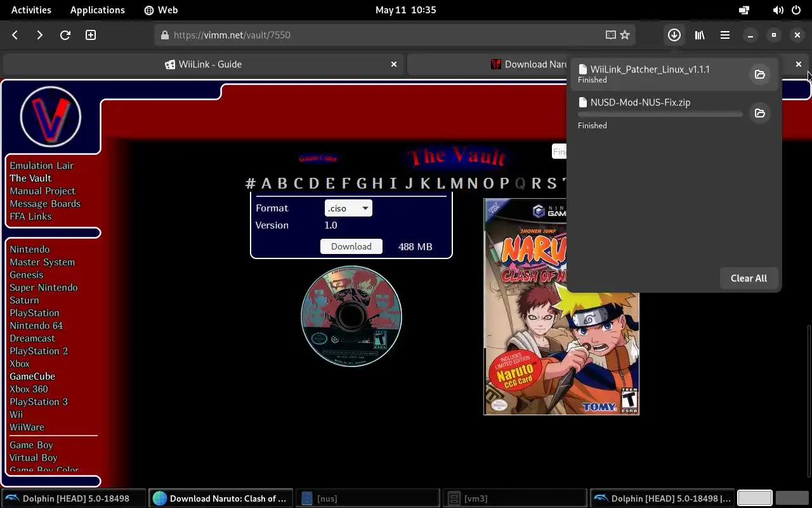
Task: Open Manual Project link
Action: 43,191
